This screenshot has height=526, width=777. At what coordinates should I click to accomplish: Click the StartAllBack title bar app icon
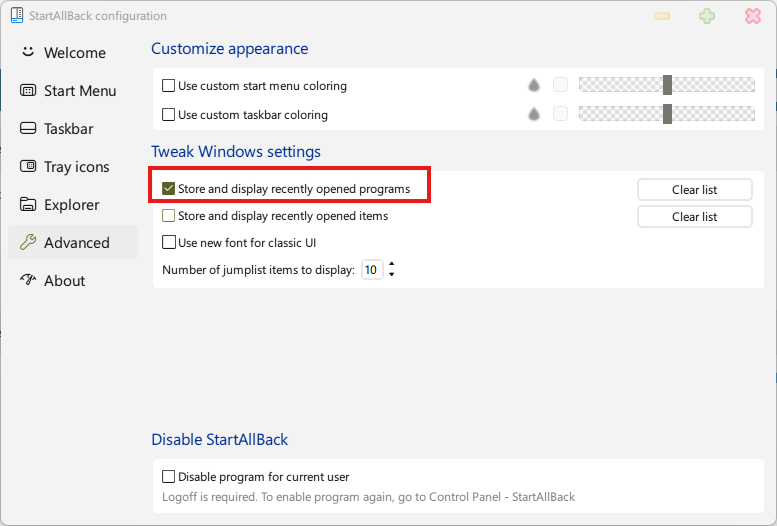[17, 15]
